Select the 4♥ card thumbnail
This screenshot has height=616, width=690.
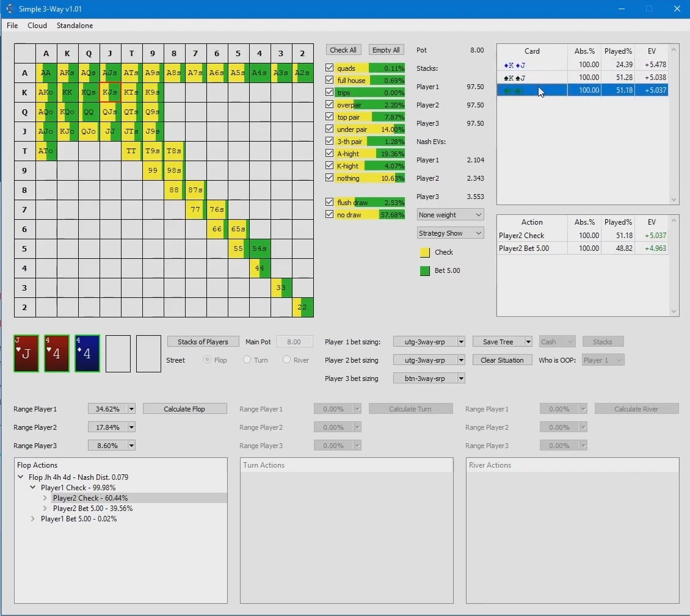point(56,353)
